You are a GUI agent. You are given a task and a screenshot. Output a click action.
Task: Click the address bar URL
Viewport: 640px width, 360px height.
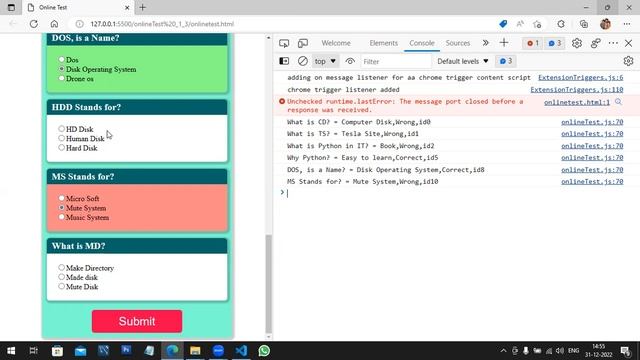coord(162,24)
